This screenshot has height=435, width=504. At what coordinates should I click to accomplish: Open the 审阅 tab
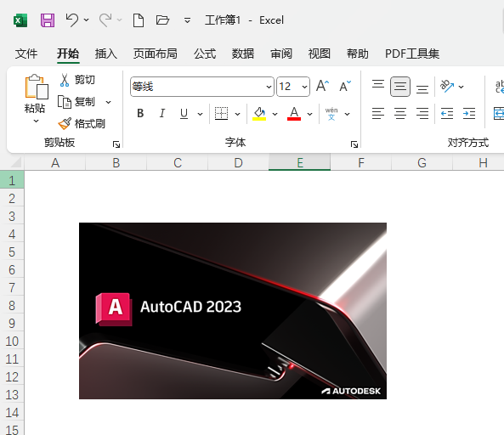pyautogui.click(x=281, y=54)
